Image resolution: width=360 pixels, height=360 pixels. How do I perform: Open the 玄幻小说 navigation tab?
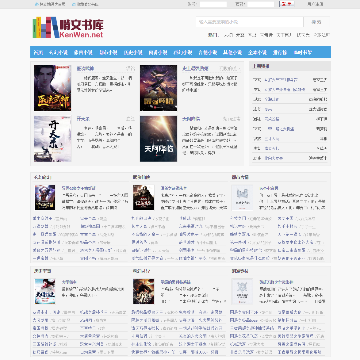(x=58, y=52)
